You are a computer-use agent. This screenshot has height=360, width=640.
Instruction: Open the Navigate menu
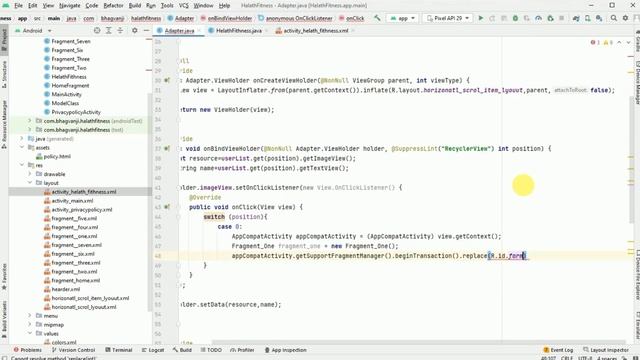coord(69,5)
